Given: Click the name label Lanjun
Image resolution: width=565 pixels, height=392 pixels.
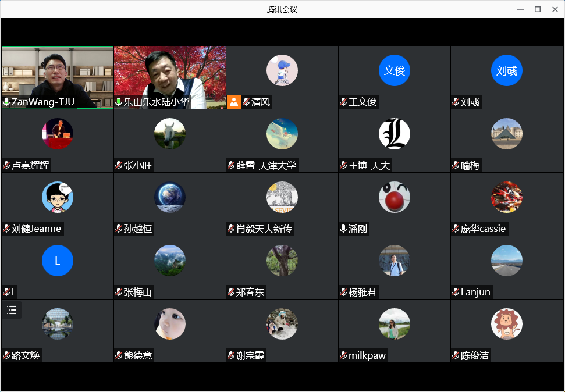Looking at the screenshot, I should (x=475, y=292).
